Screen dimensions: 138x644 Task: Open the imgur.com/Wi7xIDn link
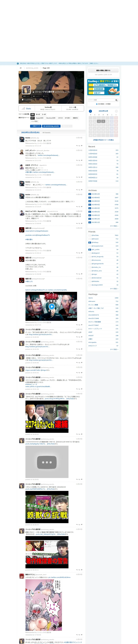[x=33, y=370]
